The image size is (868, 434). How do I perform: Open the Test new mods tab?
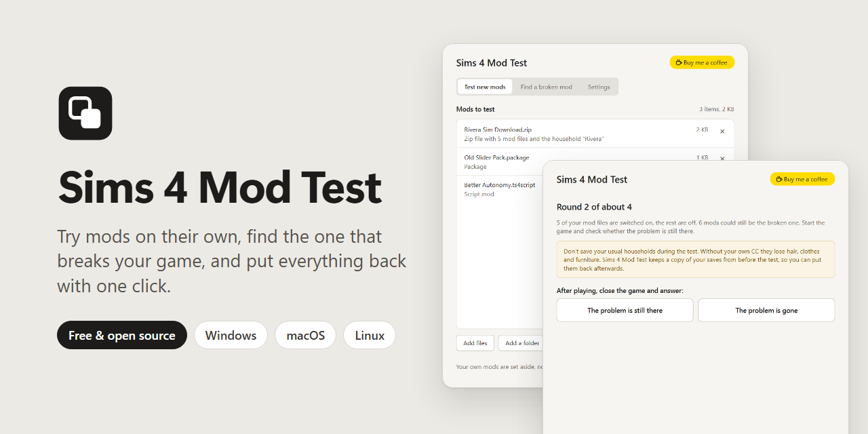coord(485,87)
